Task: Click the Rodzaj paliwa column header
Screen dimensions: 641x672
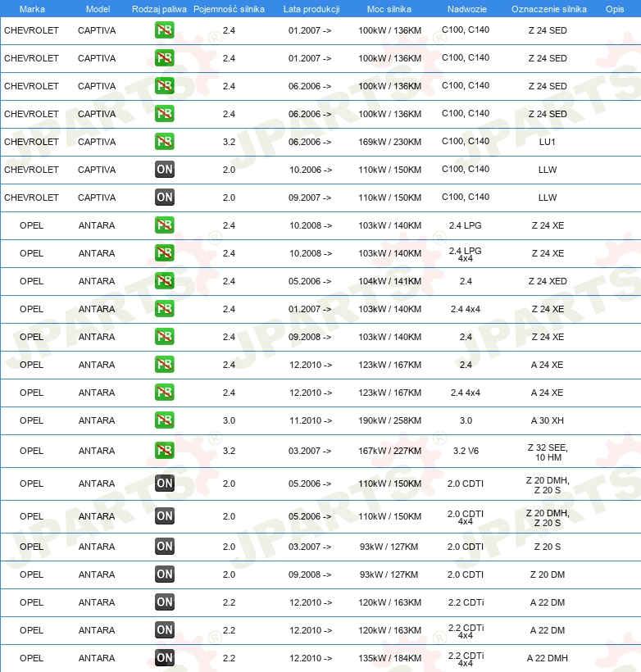Action: pos(159,9)
